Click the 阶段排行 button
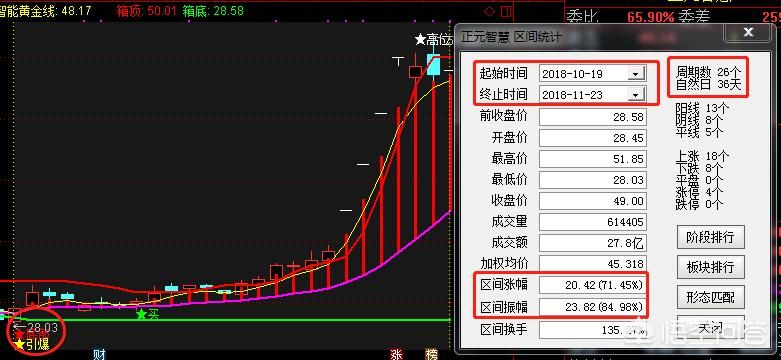The image size is (781, 360). coord(710,237)
